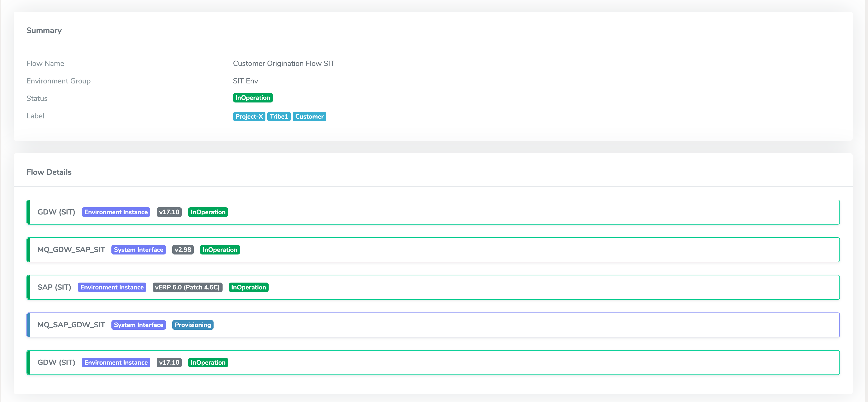
Task: Click the InOperation status badge in Summary
Action: [252, 97]
